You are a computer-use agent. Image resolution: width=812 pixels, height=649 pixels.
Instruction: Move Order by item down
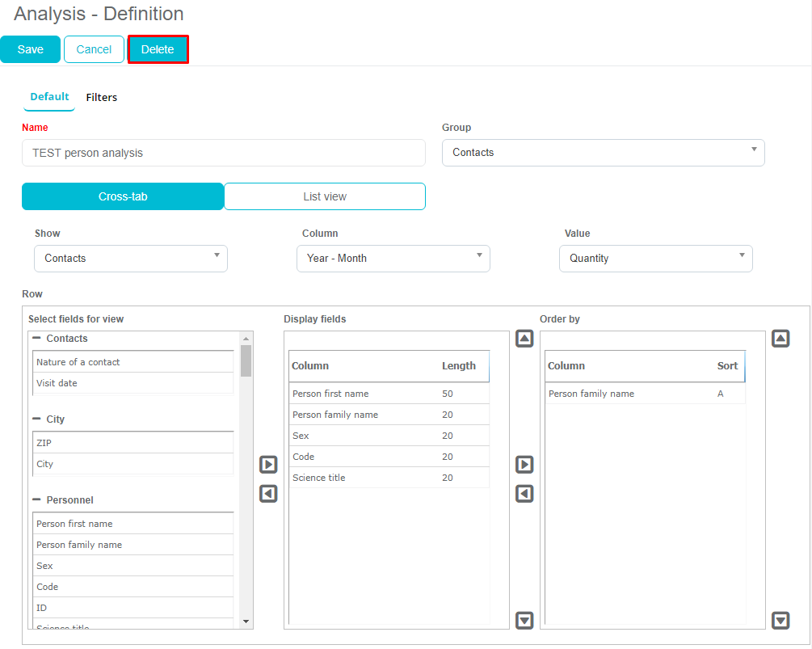click(x=780, y=620)
